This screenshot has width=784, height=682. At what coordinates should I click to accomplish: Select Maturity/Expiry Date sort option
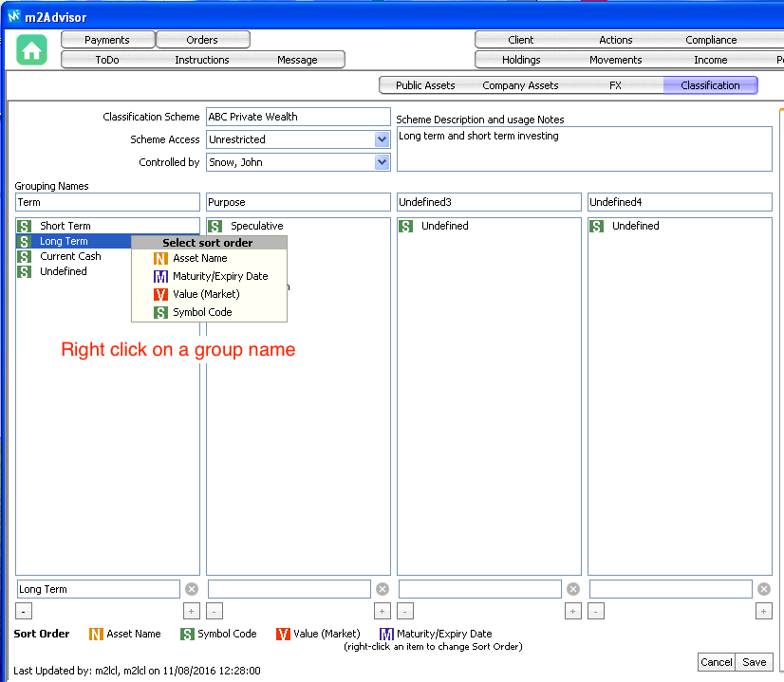pyautogui.click(x=219, y=276)
